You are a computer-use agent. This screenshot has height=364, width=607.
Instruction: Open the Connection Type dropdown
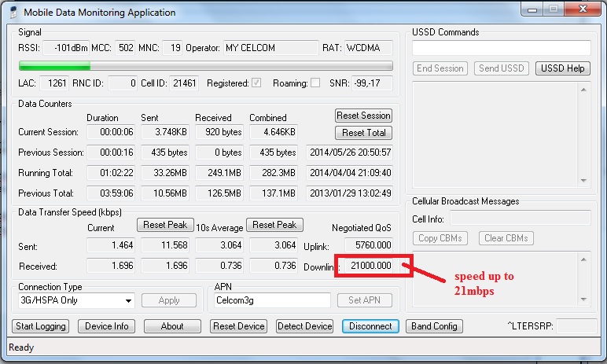click(x=76, y=300)
